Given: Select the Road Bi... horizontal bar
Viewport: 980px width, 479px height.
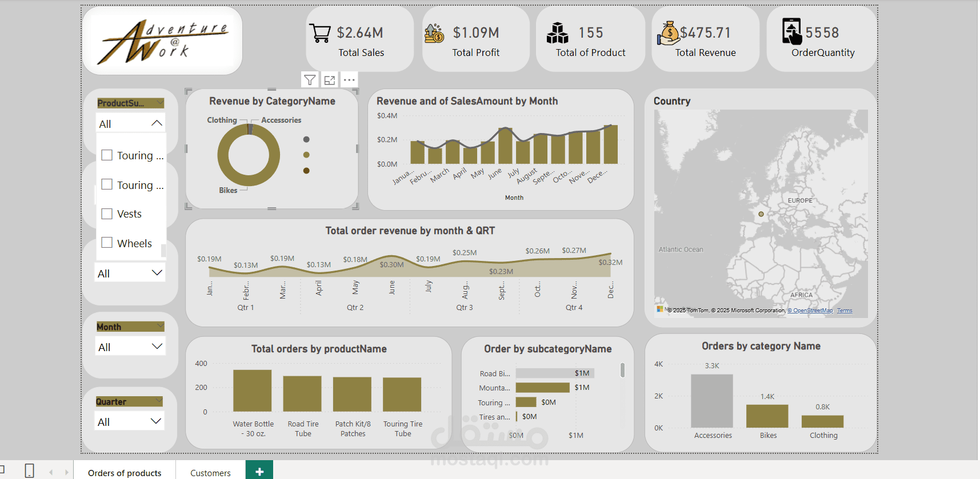Looking at the screenshot, I should pos(555,373).
